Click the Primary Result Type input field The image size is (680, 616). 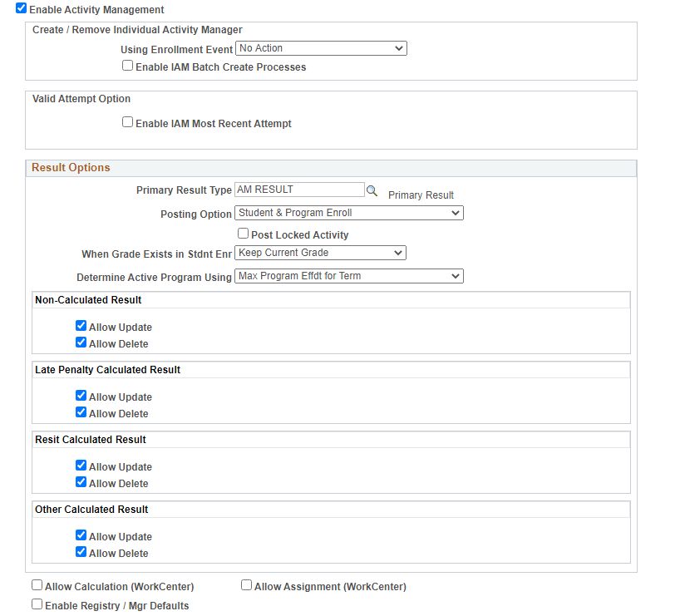point(299,190)
